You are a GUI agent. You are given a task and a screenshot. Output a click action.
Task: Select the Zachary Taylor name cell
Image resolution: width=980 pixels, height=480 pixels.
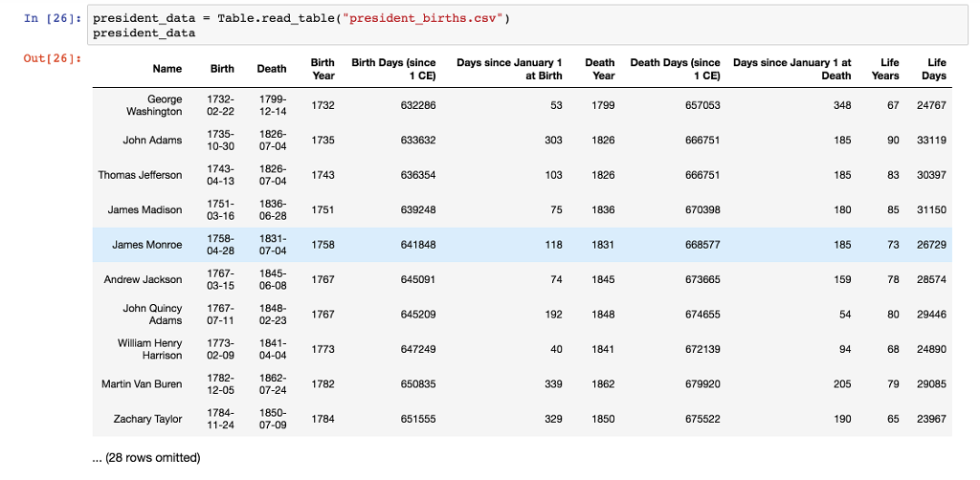point(147,419)
